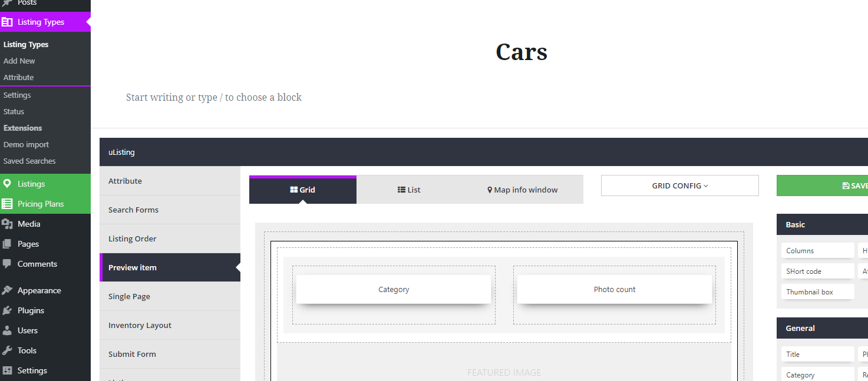Image resolution: width=868 pixels, height=381 pixels.
Task: Open the Single Page section
Action: (x=129, y=296)
